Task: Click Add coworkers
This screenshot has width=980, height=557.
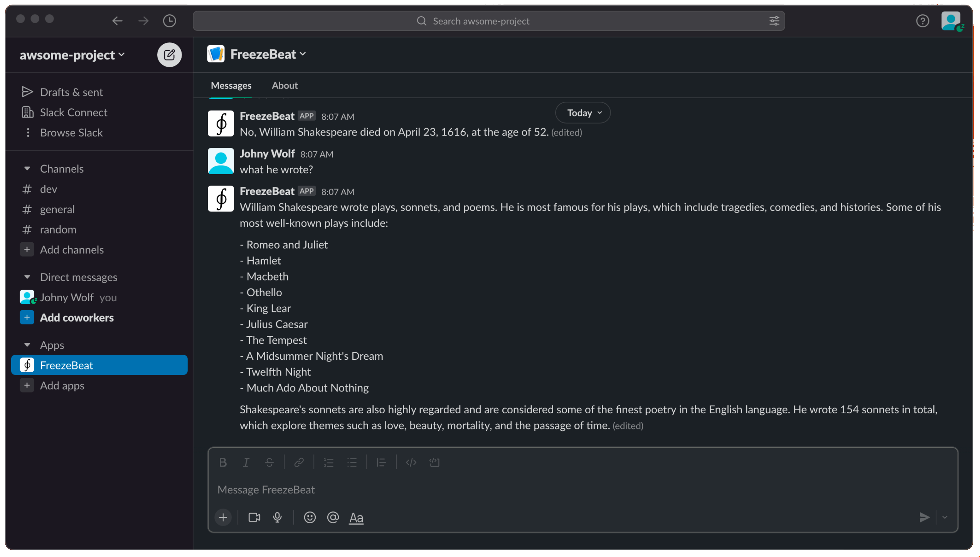Action: 77,317
